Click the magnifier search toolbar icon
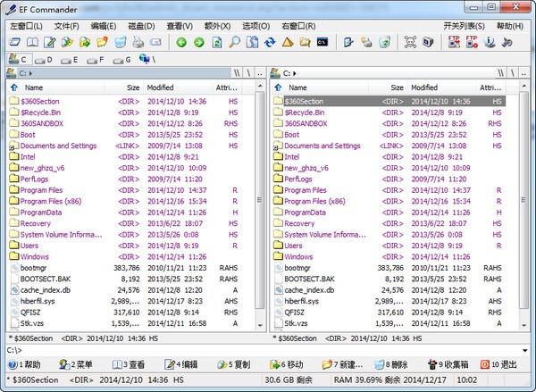Screen dimensions: 536x392 [x=234, y=42]
